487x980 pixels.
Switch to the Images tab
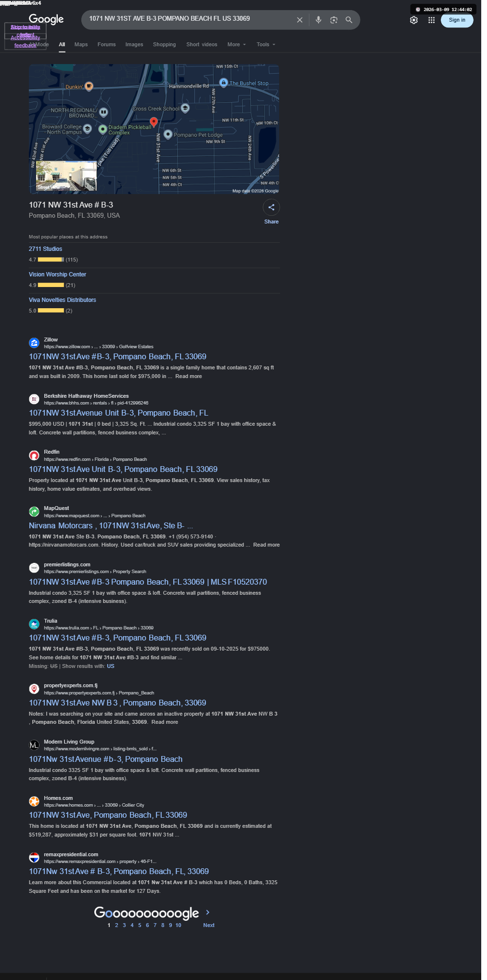coord(134,44)
